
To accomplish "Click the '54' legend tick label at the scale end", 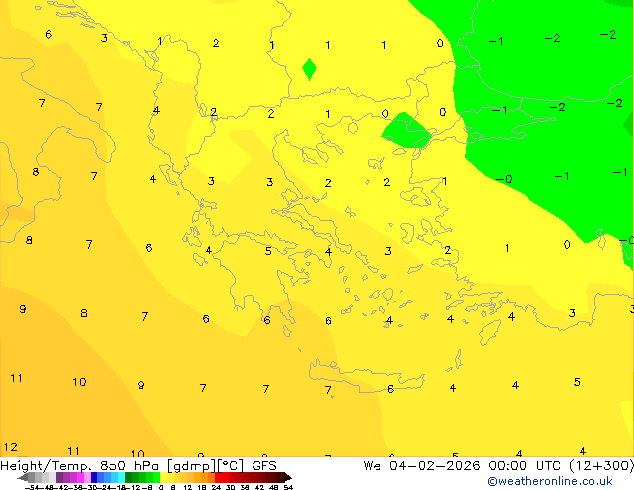I will coord(288,487).
